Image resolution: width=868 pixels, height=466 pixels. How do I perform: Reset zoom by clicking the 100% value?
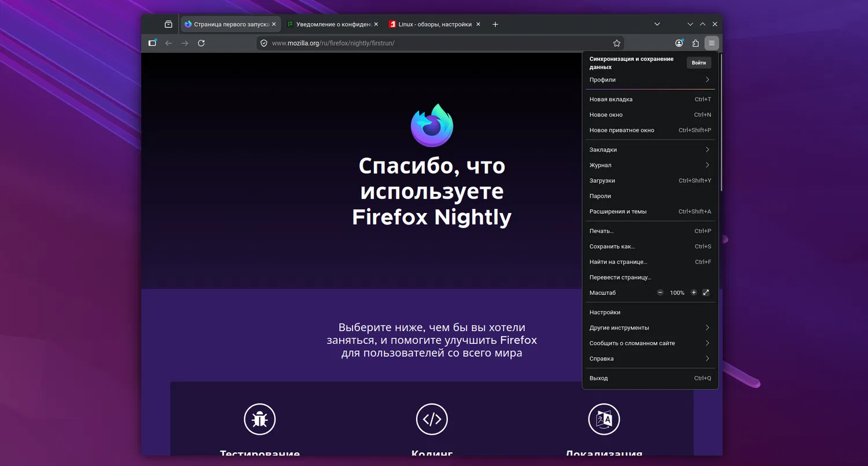(x=677, y=293)
